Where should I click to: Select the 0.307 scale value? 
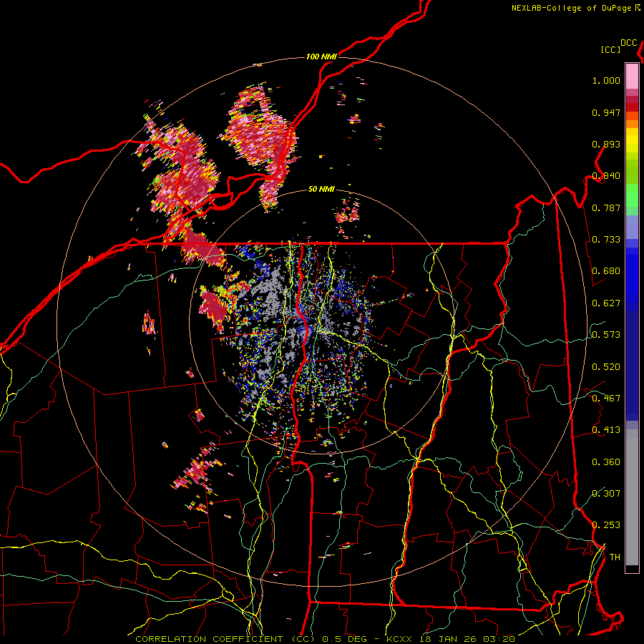click(x=606, y=494)
